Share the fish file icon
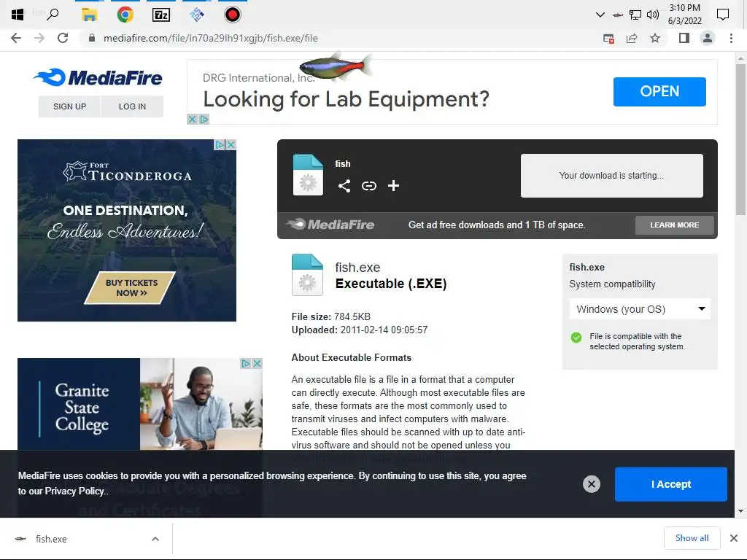The width and height of the screenshot is (747, 560). click(x=344, y=186)
